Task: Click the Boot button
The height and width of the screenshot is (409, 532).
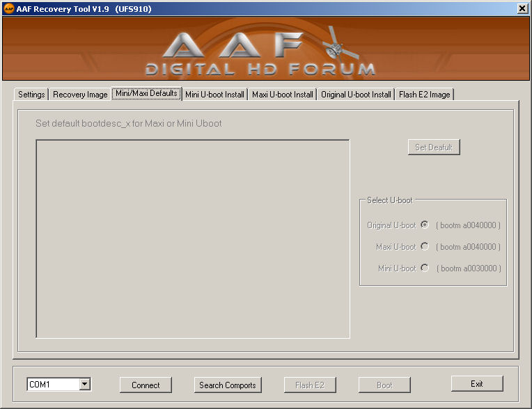Action: coord(384,385)
